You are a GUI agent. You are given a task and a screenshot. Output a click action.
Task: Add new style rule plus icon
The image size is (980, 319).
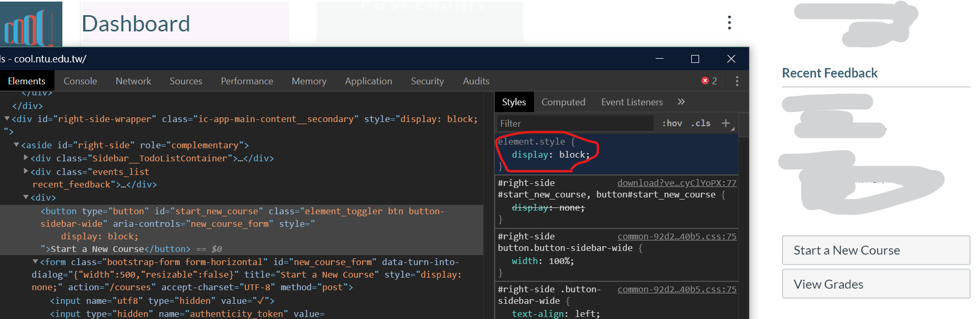[x=726, y=123]
